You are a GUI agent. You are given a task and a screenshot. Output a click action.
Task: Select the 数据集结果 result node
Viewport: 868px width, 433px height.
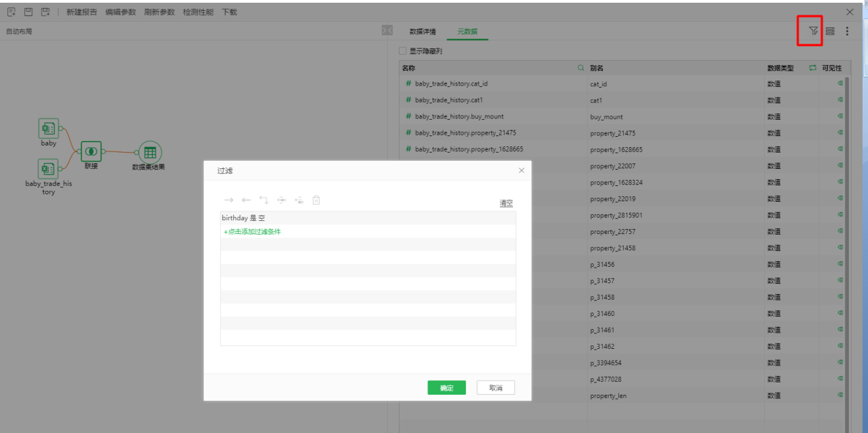149,153
